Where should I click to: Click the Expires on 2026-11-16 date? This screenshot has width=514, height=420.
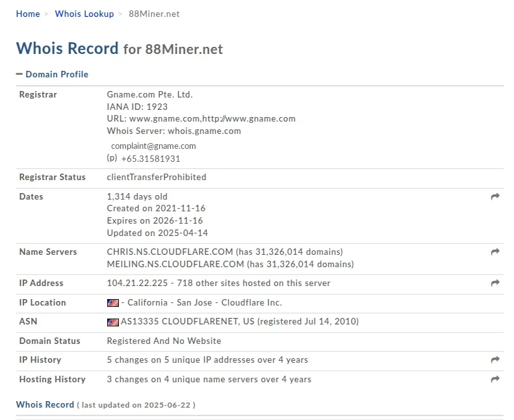tap(155, 220)
